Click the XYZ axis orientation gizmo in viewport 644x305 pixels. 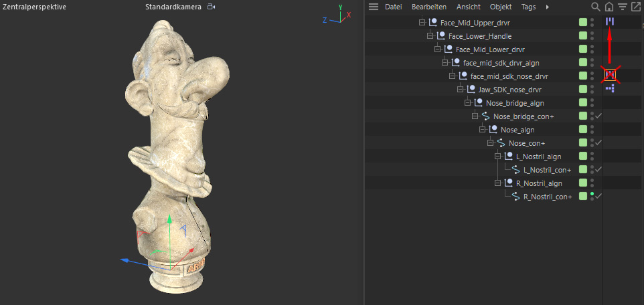[337, 15]
